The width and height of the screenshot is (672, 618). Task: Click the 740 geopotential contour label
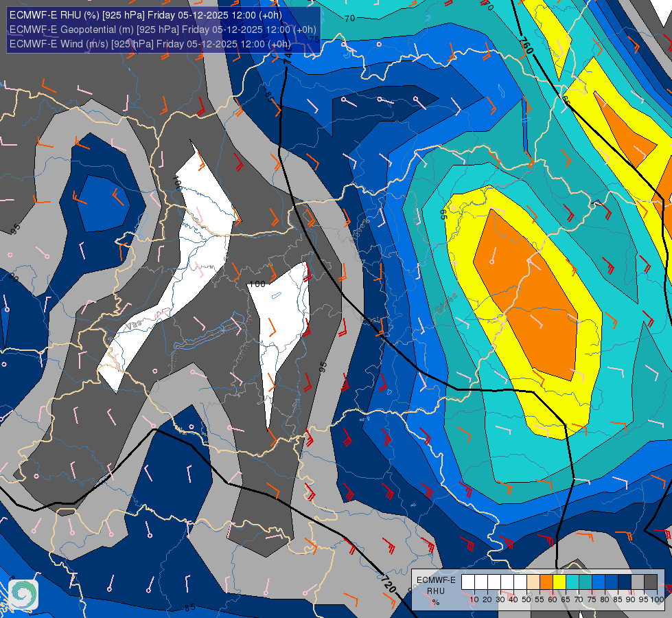pos(288,54)
